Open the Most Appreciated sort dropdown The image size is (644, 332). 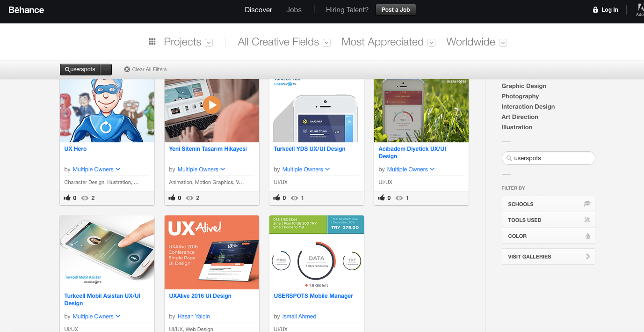[432, 43]
